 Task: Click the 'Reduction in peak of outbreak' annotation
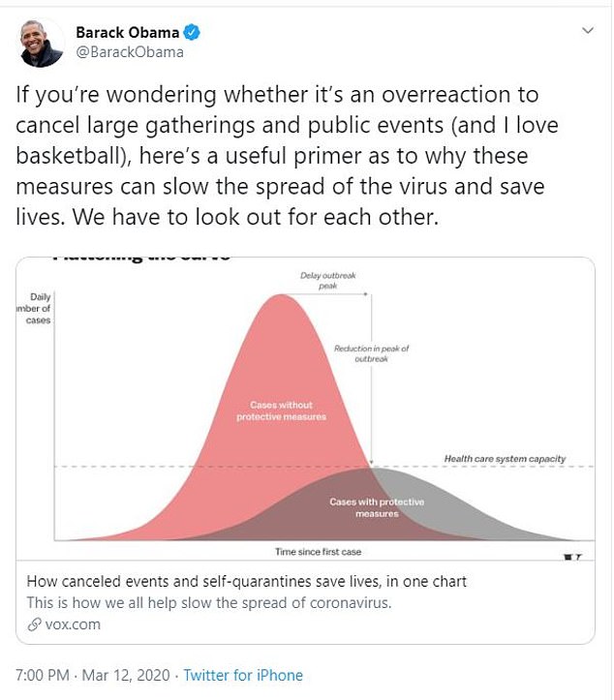[x=371, y=353]
